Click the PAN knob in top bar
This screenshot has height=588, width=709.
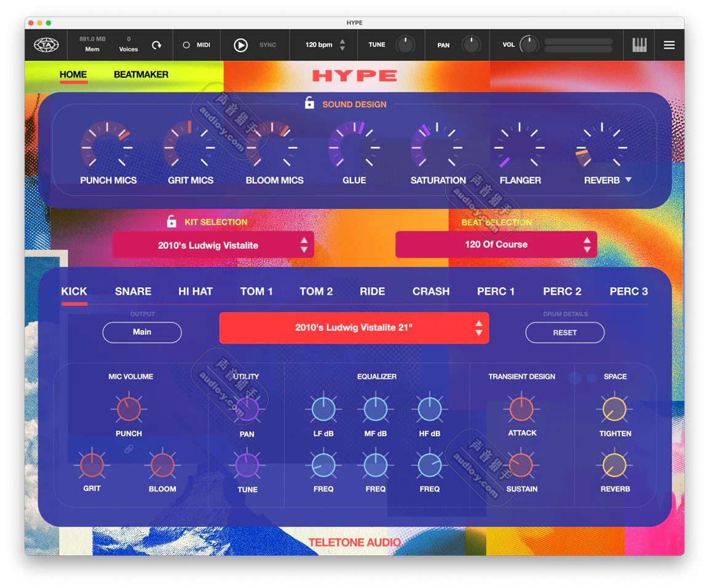coord(471,45)
